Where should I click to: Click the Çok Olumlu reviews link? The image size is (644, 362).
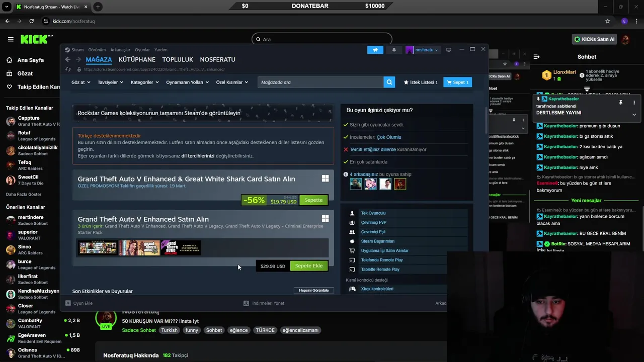[x=389, y=137]
